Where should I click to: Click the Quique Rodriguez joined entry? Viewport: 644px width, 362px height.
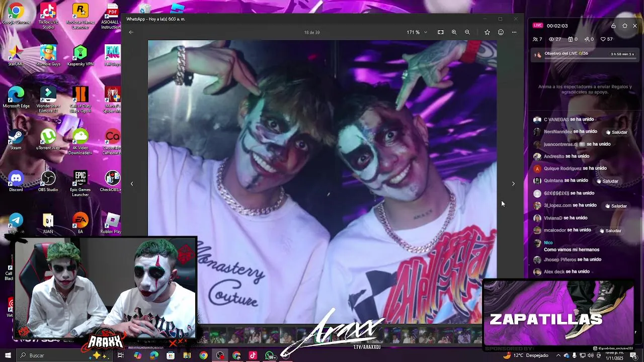tap(570, 168)
